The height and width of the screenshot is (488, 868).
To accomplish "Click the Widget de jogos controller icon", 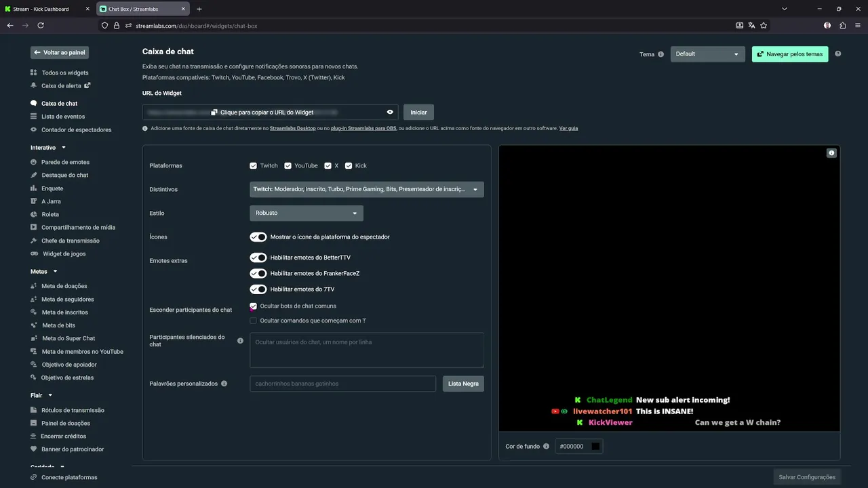I will click(x=35, y=253).
